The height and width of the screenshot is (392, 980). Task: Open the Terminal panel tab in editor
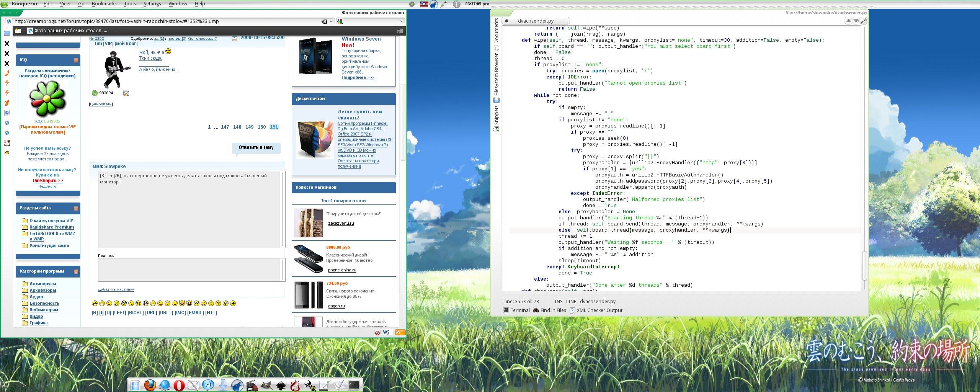tap(516, 310)
